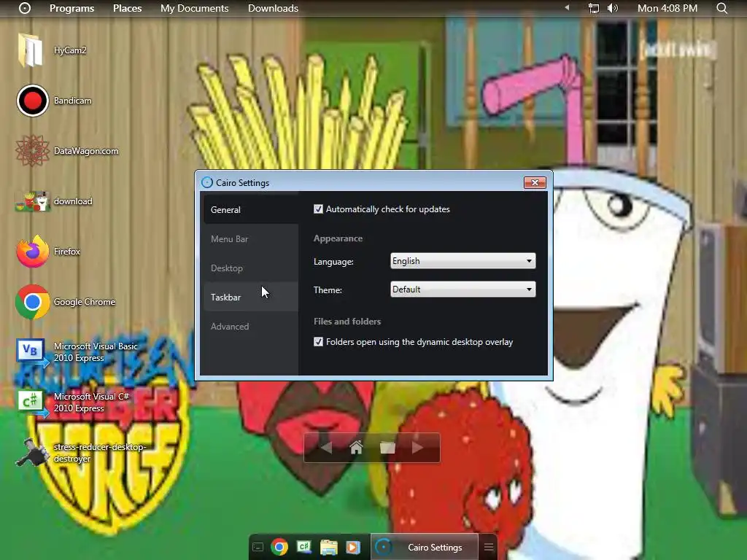Select the Bandicam desktop icon

tap(32, 101)
